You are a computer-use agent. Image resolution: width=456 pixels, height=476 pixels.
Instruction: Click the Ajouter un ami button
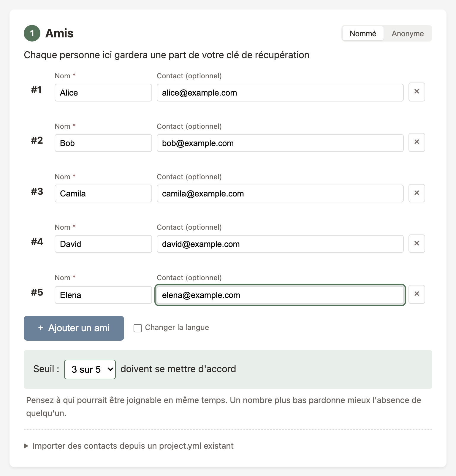pyautogui.click(x=74, y=328)
